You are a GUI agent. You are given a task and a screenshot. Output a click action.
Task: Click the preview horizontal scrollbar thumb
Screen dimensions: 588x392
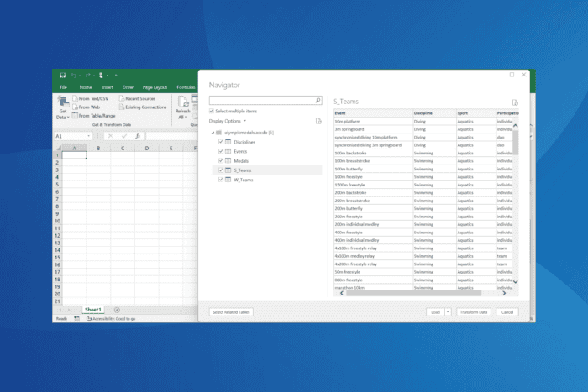click(413, 293)
